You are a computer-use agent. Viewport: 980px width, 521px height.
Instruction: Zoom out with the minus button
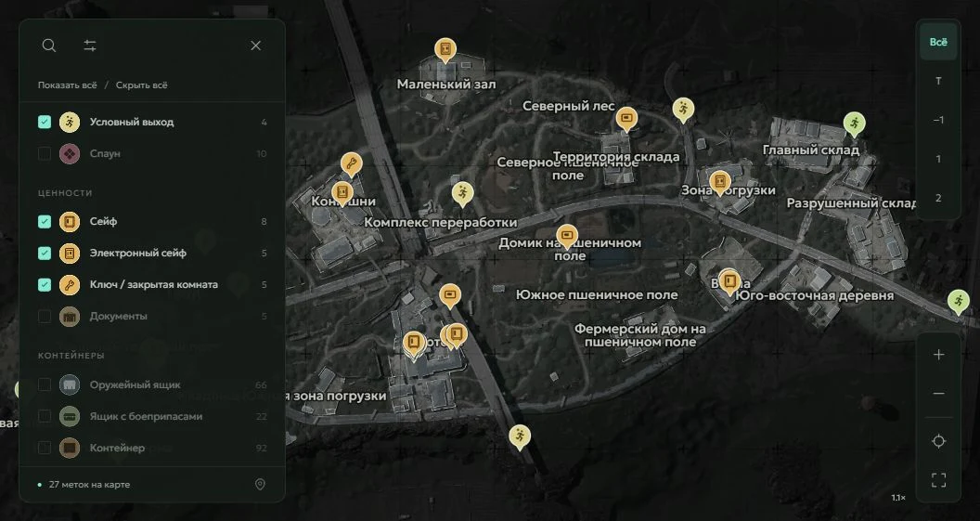[938, 394]
